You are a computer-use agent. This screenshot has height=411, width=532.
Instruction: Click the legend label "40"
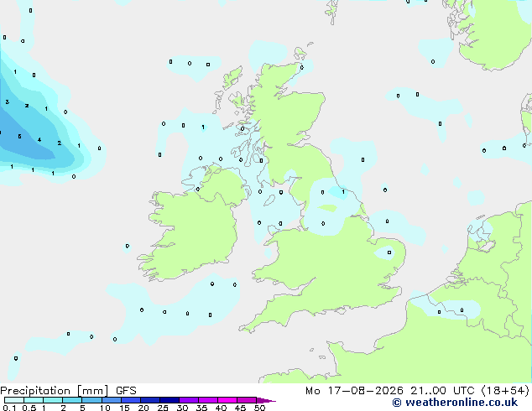tap(221, 408)
